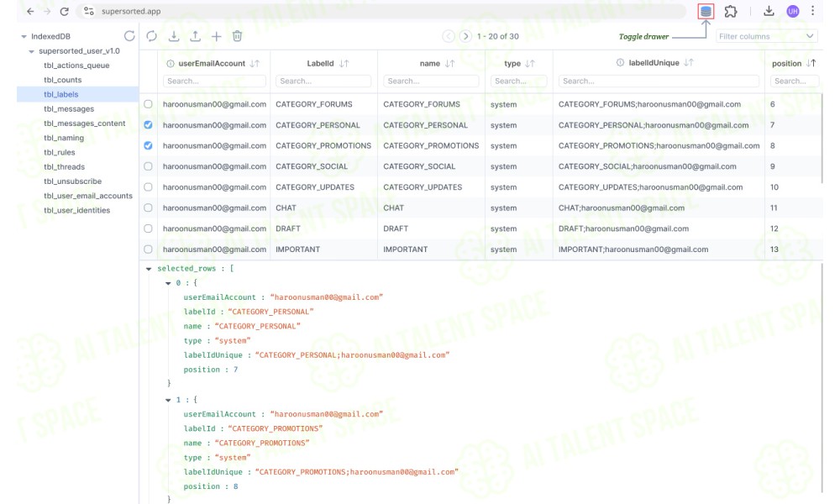Focus the type column search field
Image resolution: width=840 pixels, height=504 pixels.
tap(518, 81)
